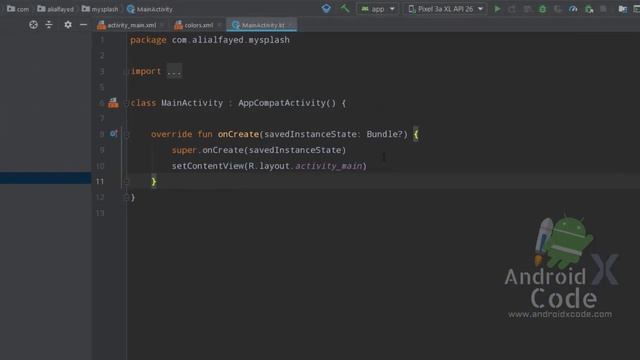Screen dimensions: 640x360
Task: Click the package keyword on line 1
Action: pos(148,40)
